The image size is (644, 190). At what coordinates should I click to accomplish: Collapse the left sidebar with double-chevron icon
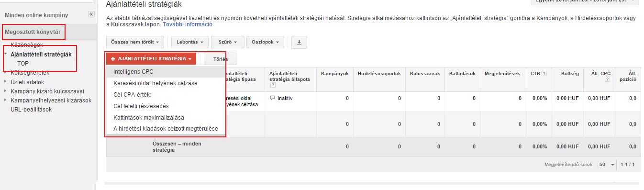click(91, 14)
